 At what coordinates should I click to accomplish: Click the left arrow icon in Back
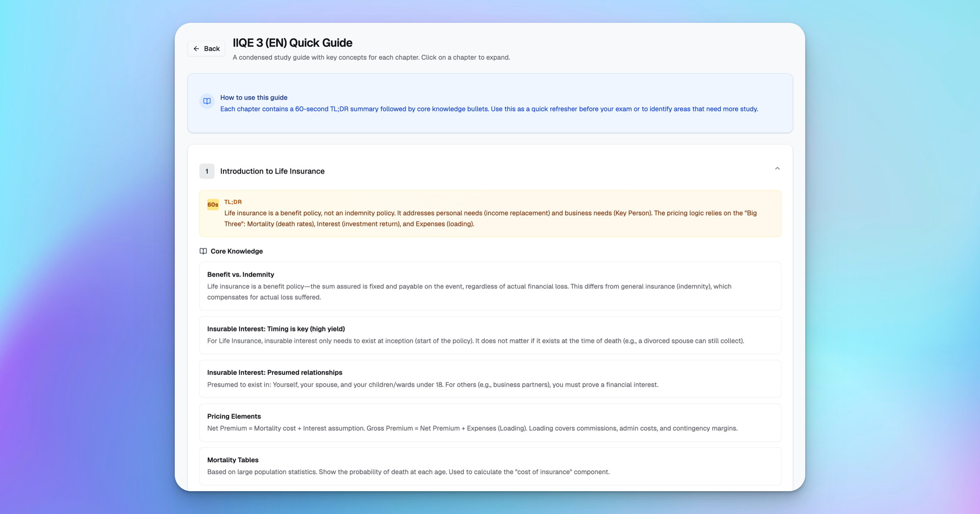coord(196,49)
